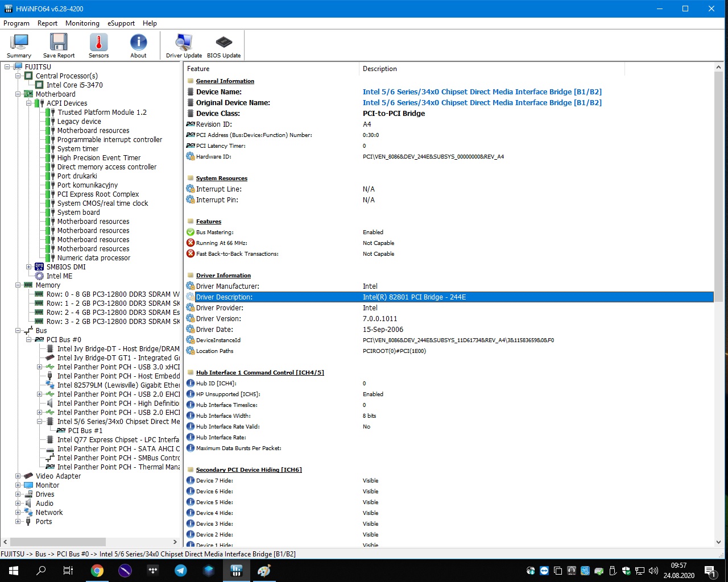Open taskbar Search magnifier

(x=41, y=571)
